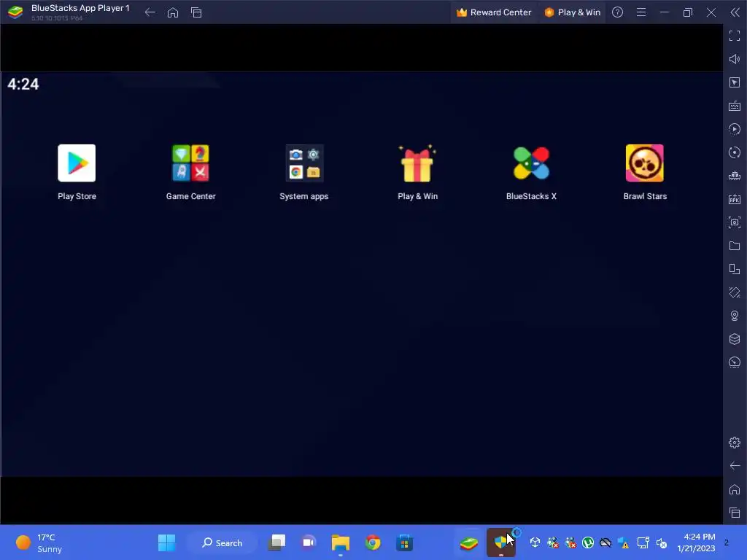747x560 pixels.
Task: Click the taskbar Search box
Action: (222, 542)
